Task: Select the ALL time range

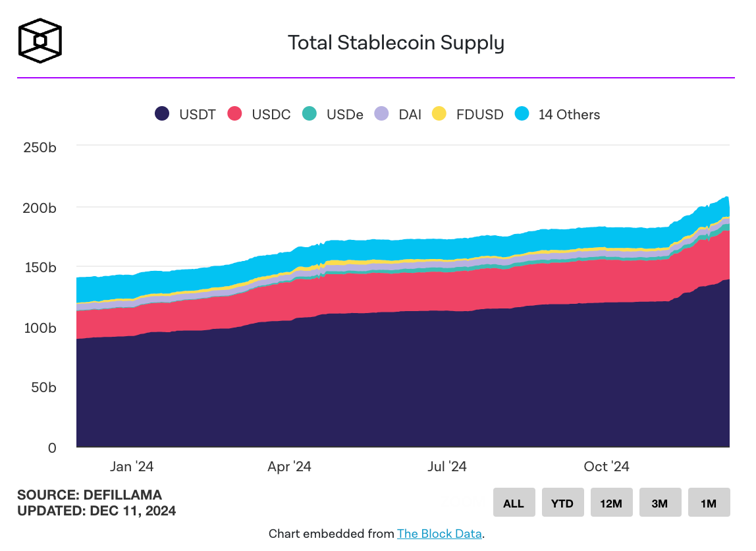Action: (x=514, y=502)
